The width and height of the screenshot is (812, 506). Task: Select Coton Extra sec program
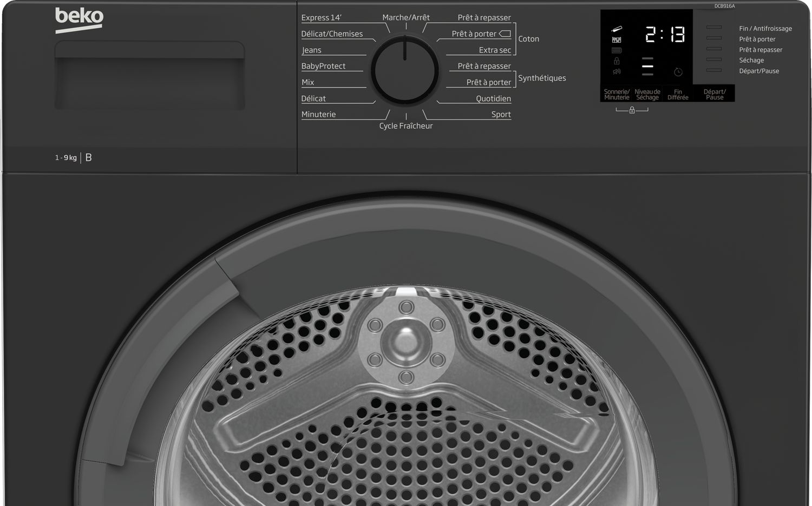[x=495, y=50]
